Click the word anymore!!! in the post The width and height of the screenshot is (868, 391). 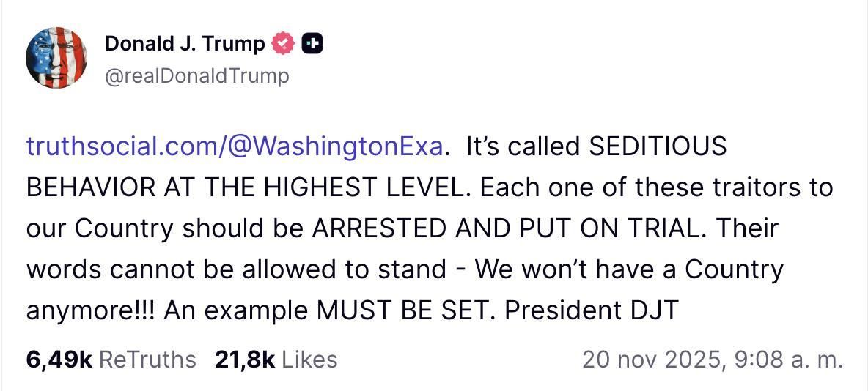point(91,310)
